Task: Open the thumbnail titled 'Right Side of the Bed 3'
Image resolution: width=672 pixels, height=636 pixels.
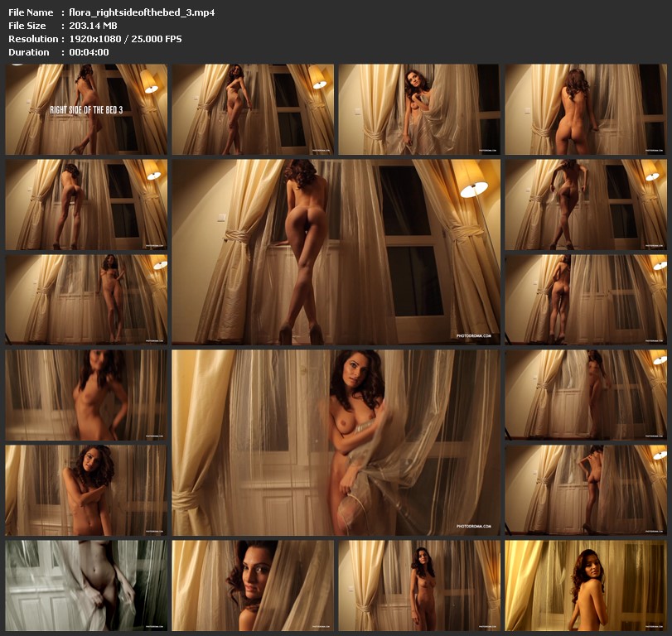Action: click(86, 109)
